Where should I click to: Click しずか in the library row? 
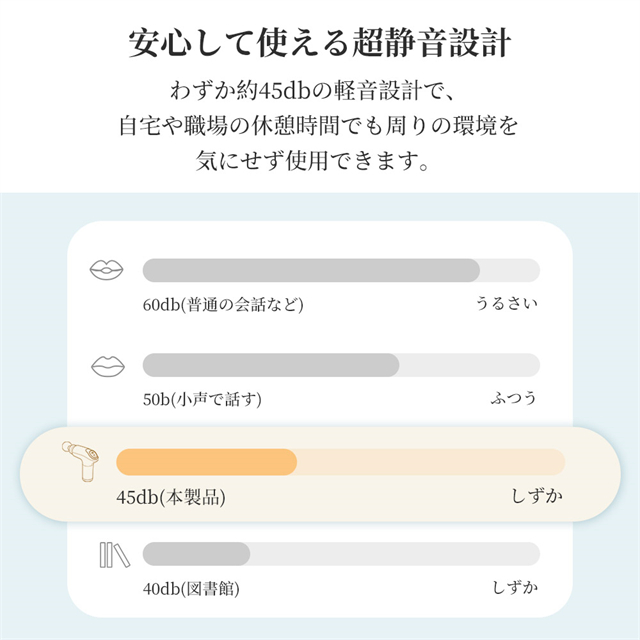click(x=514, y=589)
